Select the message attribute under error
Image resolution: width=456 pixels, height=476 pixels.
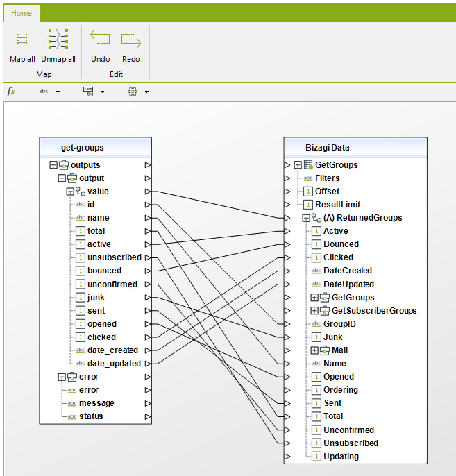click(96, 403)
